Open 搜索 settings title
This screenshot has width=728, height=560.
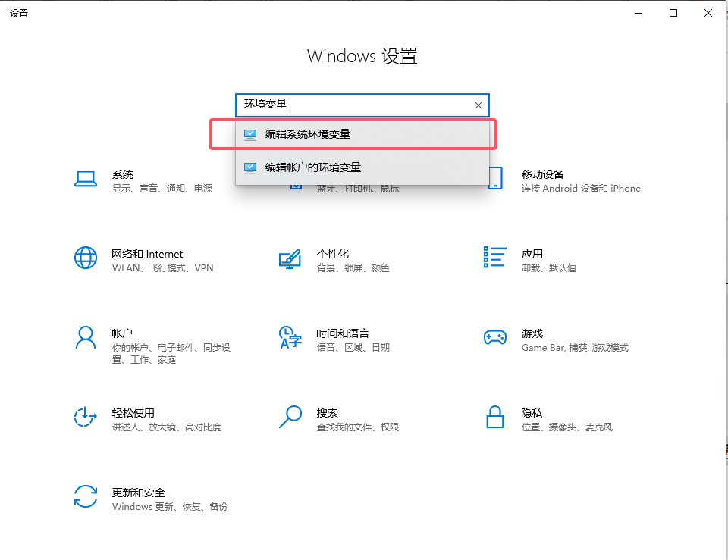point(328,413)
